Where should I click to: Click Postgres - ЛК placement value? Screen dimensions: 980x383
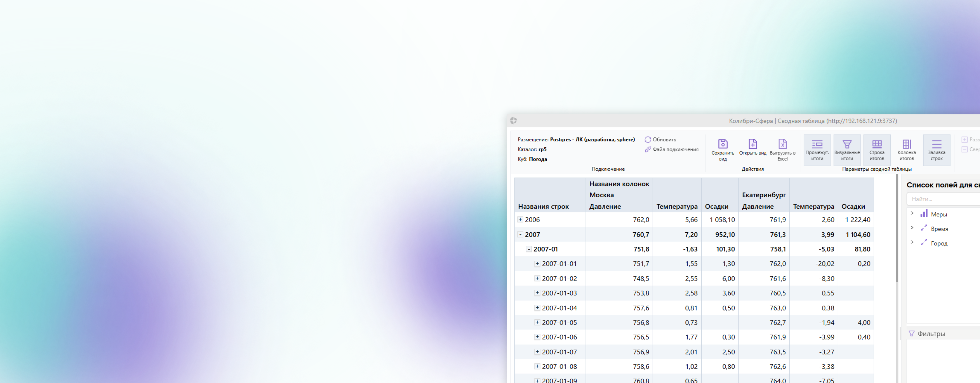[592, 139]
